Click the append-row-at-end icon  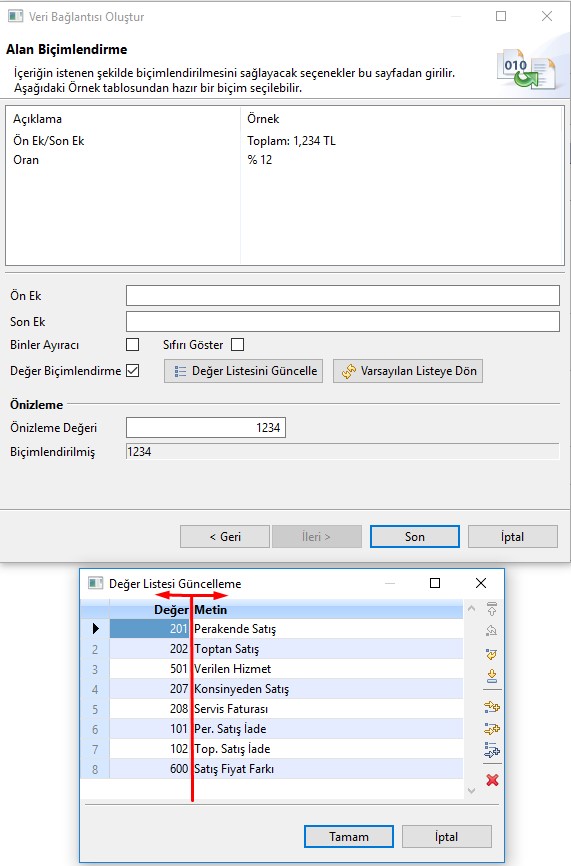pyautogui.click(x=491, y=750)
